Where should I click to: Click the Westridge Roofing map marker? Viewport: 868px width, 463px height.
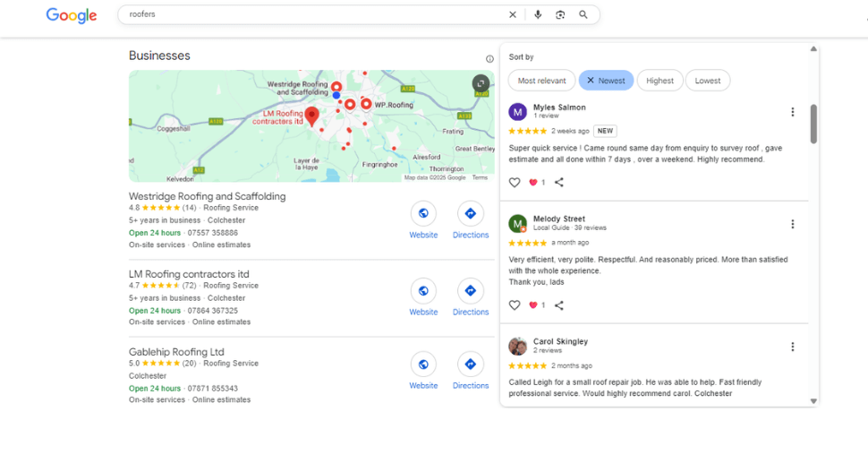click(x=336, y=86)
